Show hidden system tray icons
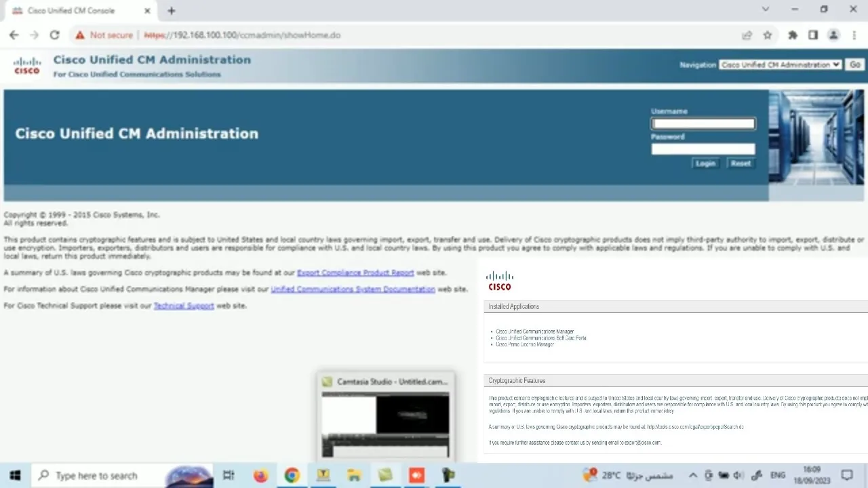This screenshot has height=488, width=868. click(692, 475)
